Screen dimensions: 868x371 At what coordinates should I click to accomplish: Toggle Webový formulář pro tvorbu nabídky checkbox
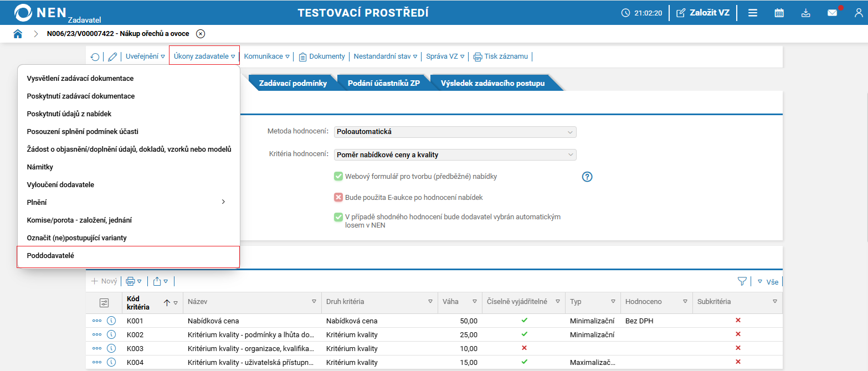click(x=338, y=177)
